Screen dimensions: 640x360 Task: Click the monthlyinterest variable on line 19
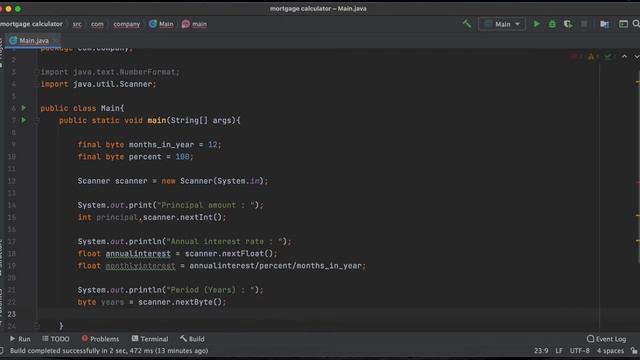[x=140, y=266]
